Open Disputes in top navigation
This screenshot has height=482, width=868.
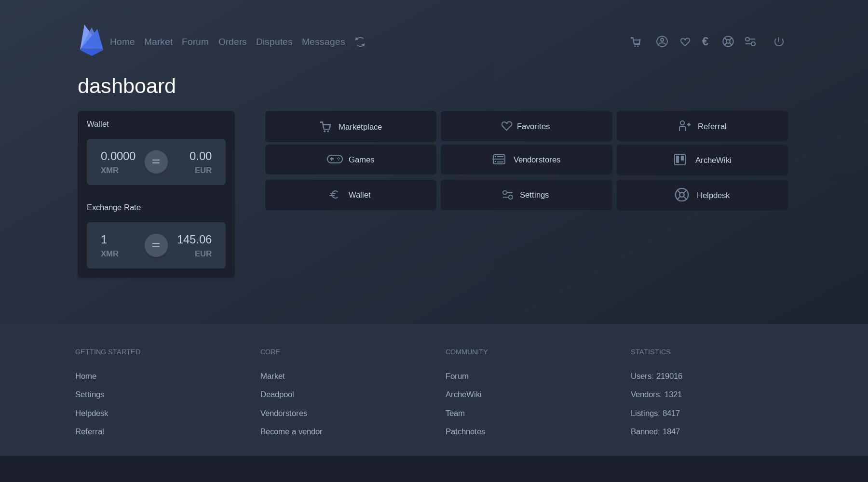[274, 42]
